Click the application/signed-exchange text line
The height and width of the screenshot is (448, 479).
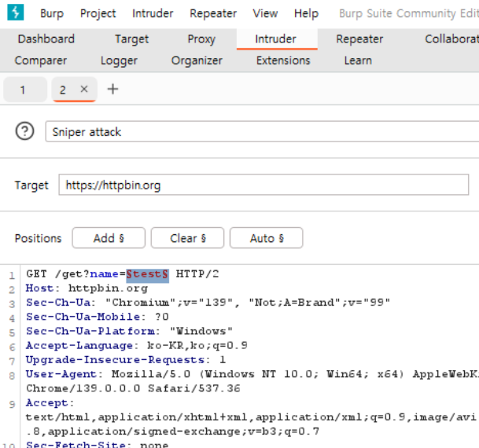pyautogui.click(x=172, y=431)
